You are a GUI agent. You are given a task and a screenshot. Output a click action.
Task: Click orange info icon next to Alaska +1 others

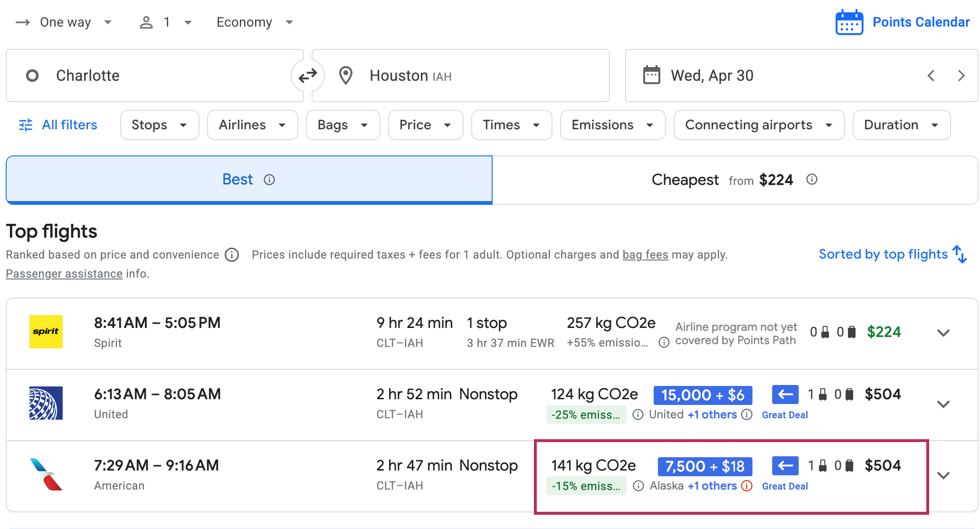point(747,486)
